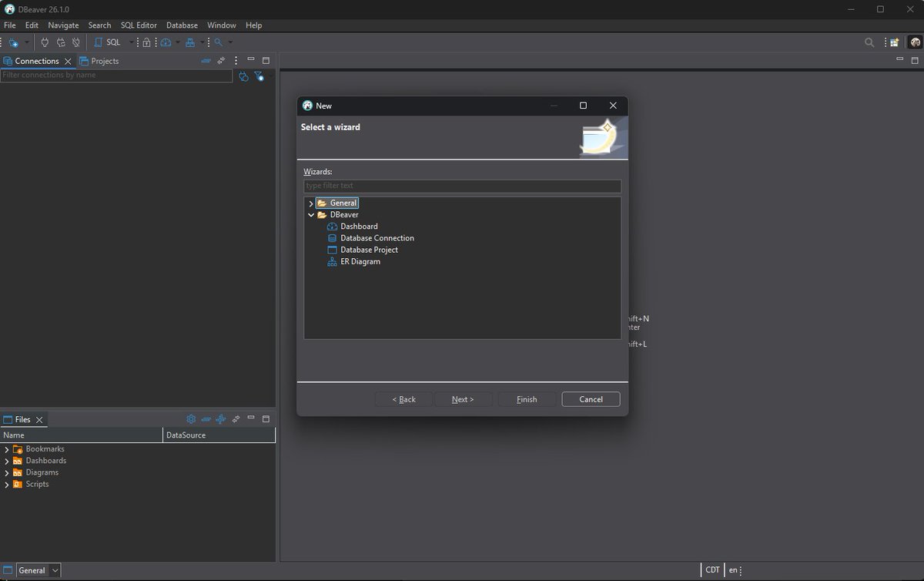The height and width of the screenshot is (581, 924).
Task: Open dropdown arrow next to SQL button
Action: pos(131,42)
